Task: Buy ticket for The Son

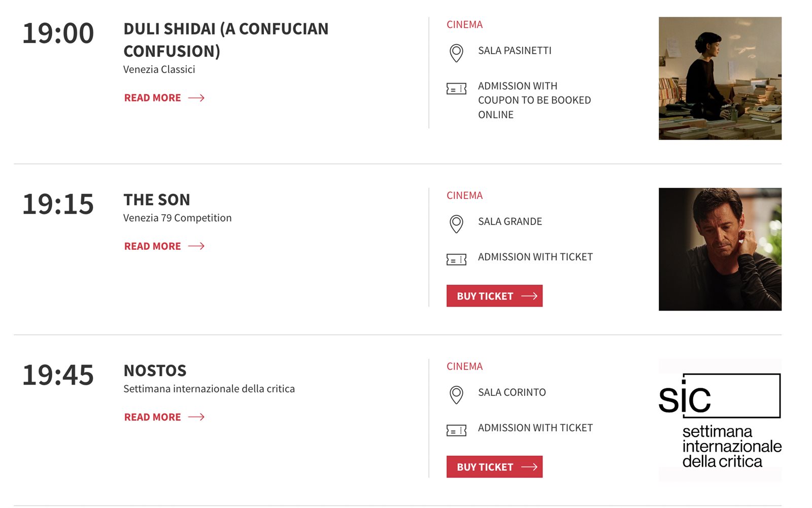Action: [x=494, y=296]
